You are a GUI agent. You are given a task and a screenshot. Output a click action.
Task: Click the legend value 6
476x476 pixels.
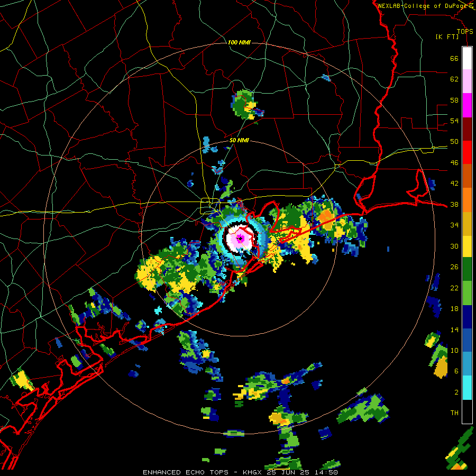(456, 371)
